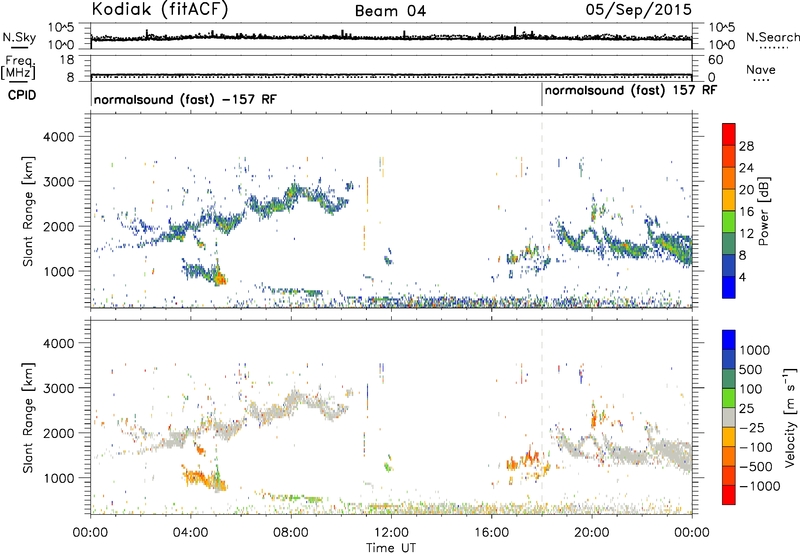Click the 500 label on Velocity colorbar
800x554 pixels.
(751, 369)
